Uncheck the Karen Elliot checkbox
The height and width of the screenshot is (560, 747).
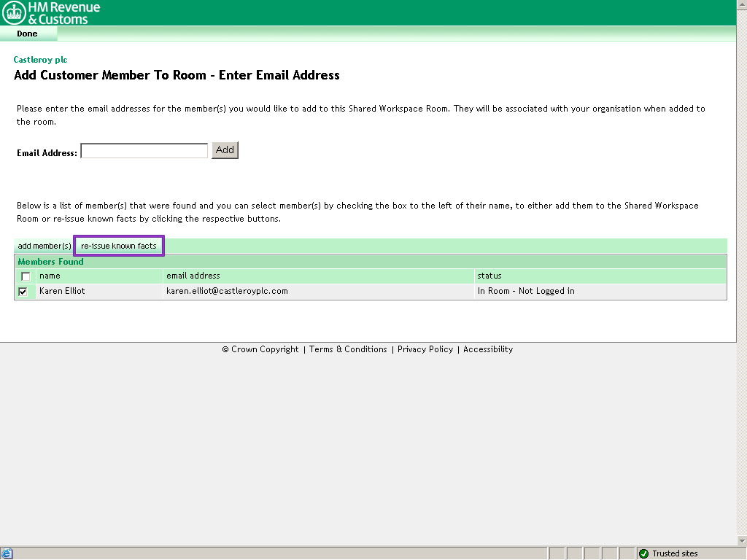pyautogui.click(x=23, y=292)
